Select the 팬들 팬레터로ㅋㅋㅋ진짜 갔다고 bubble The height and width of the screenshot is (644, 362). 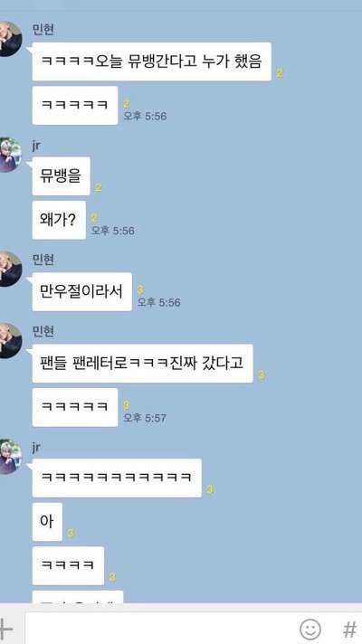coord(142,364)
